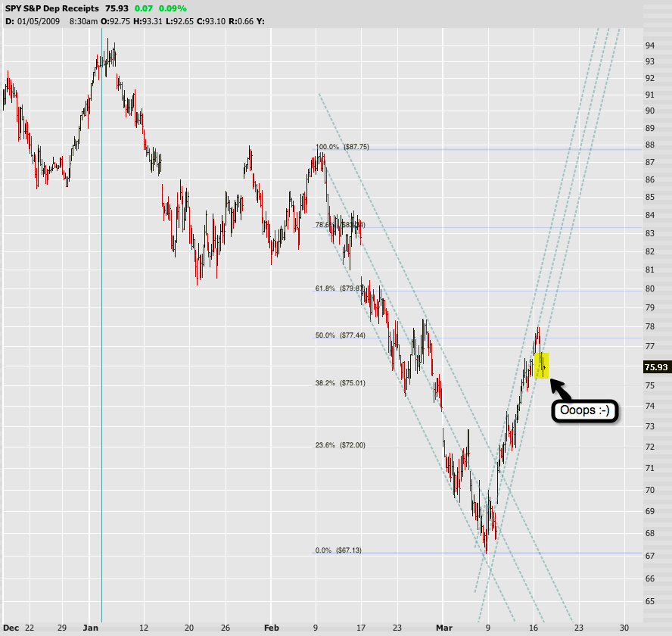
Task: Click 94 on the price axis
Action: coord(650,45)
